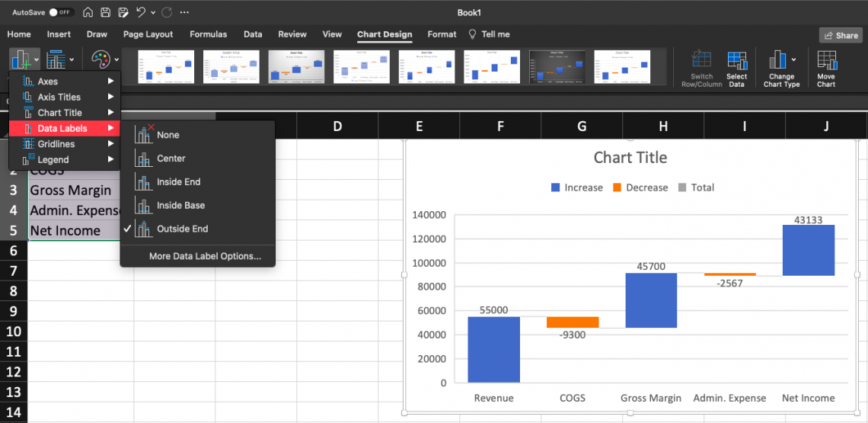
Task: Toggle the AutoSave switch
Action: point(61,13)
